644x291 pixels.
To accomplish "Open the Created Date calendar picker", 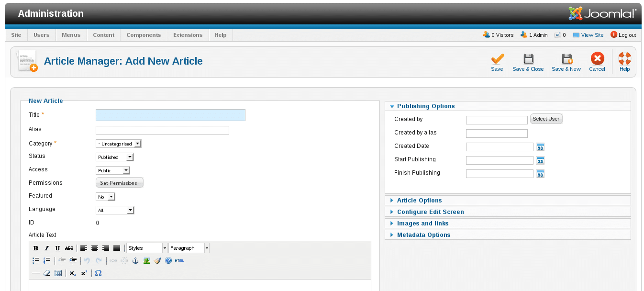I will point(540,147).
